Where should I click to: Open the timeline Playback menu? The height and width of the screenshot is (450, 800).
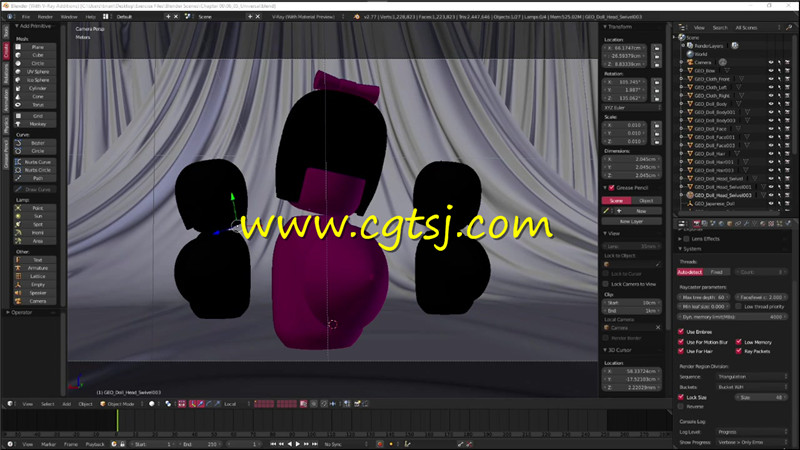click(95, 444)
